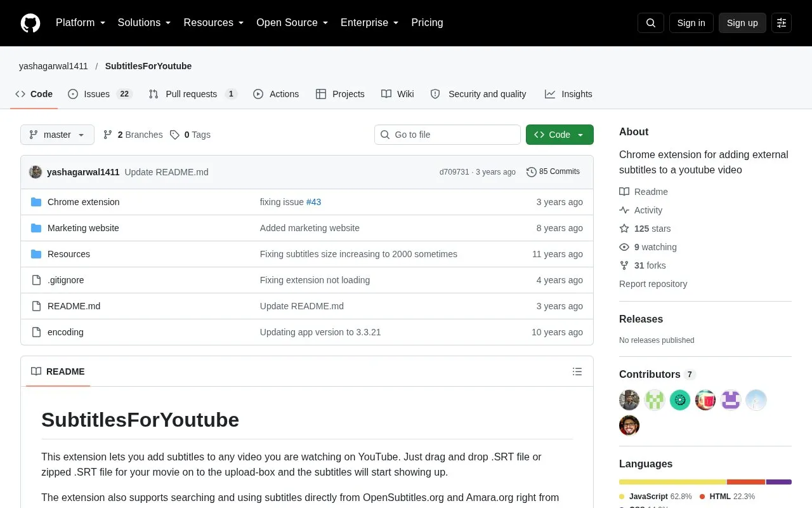Click the Go to file search field
This screenshot has width=812, height=508.
coord(447,135)
